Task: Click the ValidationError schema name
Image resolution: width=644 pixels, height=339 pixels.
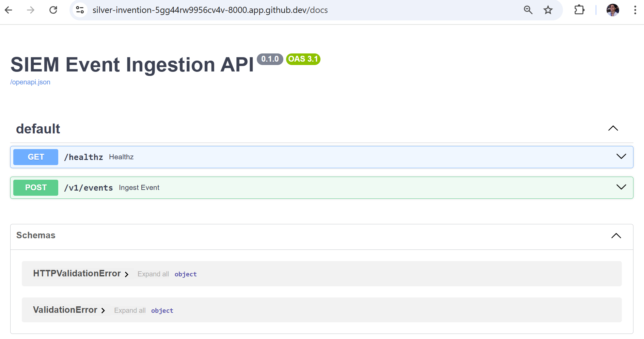Action: pyautogui.click(x=65, y=310)
